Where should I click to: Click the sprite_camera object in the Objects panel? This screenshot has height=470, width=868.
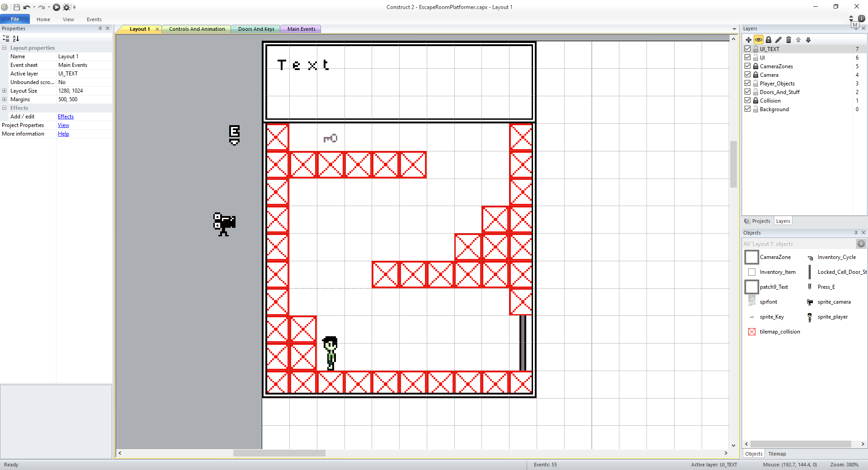pos(829,302)
